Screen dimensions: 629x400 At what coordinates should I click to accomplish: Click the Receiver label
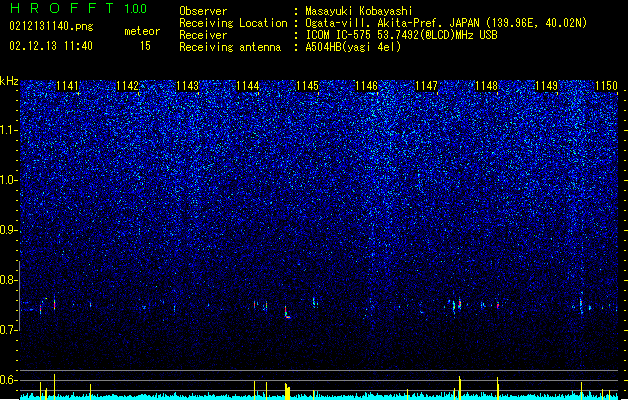203,35
